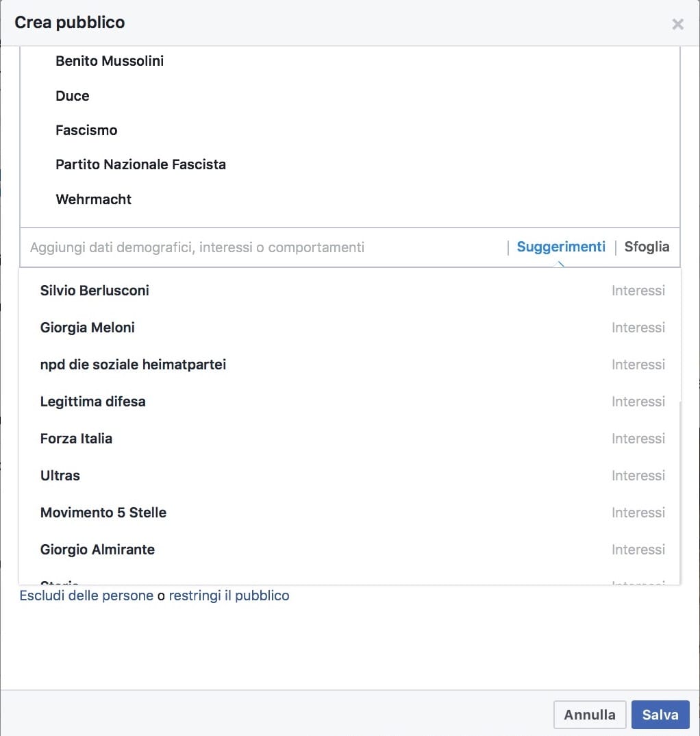Open the Suggerimenti tab
Image resolution: width=700 pixels, height=736 pixels.
561,247
